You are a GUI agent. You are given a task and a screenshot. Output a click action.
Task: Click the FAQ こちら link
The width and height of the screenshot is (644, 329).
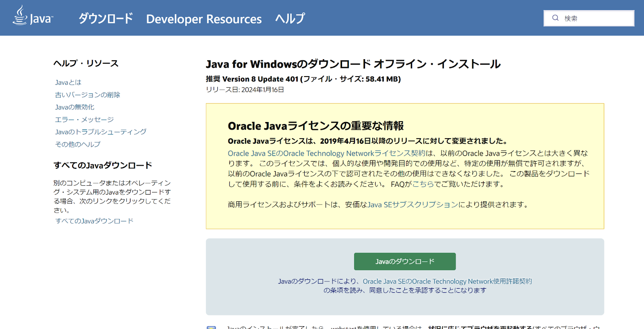[423, 184]
